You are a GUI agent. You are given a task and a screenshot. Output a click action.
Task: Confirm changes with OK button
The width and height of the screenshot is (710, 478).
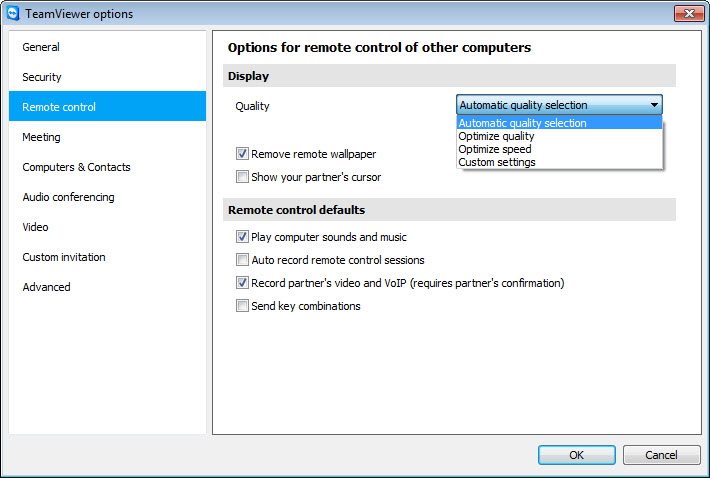coord(576,455)
